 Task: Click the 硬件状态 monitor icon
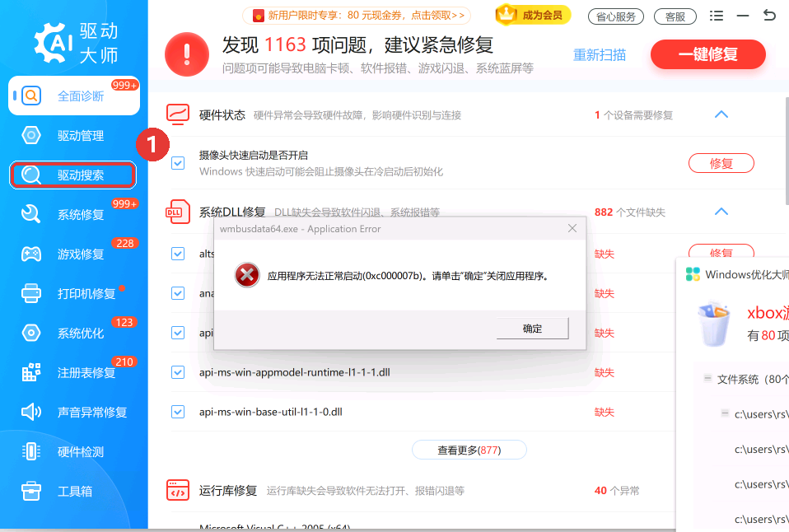tap(178, 114)
